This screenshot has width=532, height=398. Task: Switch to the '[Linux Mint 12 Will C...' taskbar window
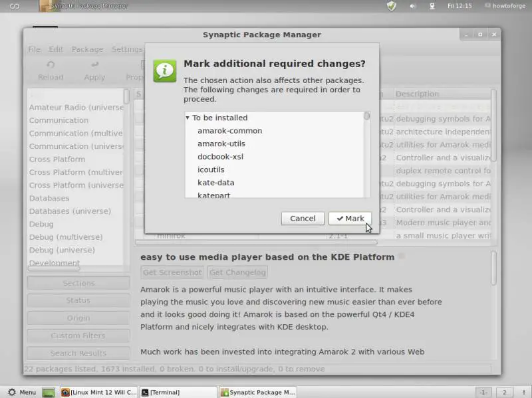(x=99, y=392)
